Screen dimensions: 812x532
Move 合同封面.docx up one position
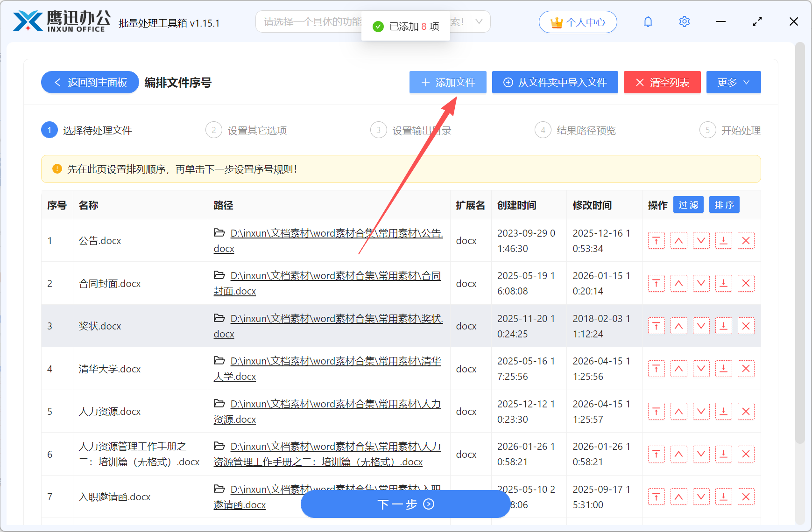(678, 283)
